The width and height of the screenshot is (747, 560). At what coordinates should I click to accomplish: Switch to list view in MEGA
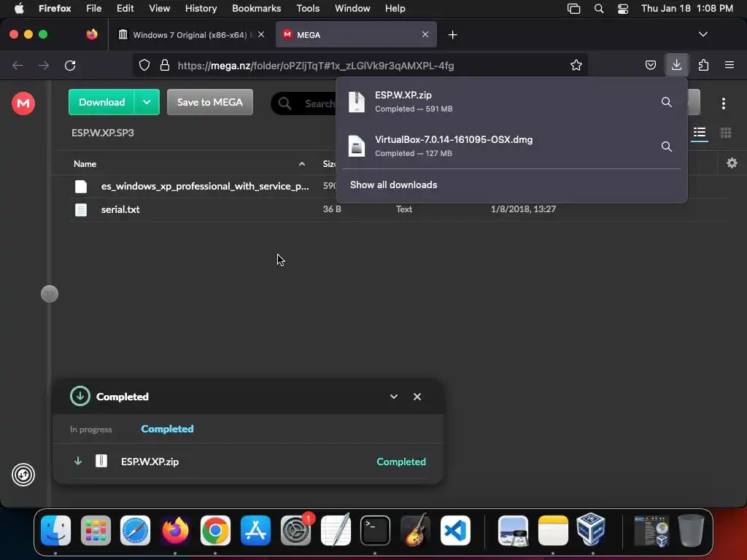pos(699,133)
